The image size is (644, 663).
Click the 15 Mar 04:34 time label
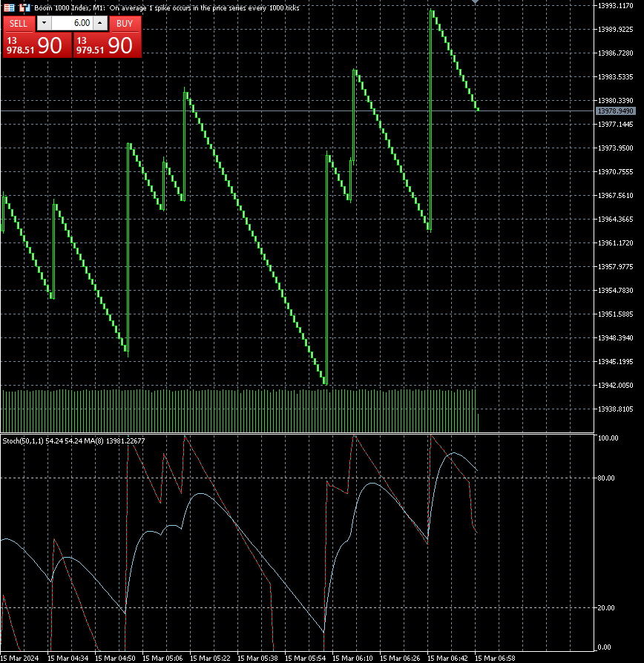pos(68,658)
